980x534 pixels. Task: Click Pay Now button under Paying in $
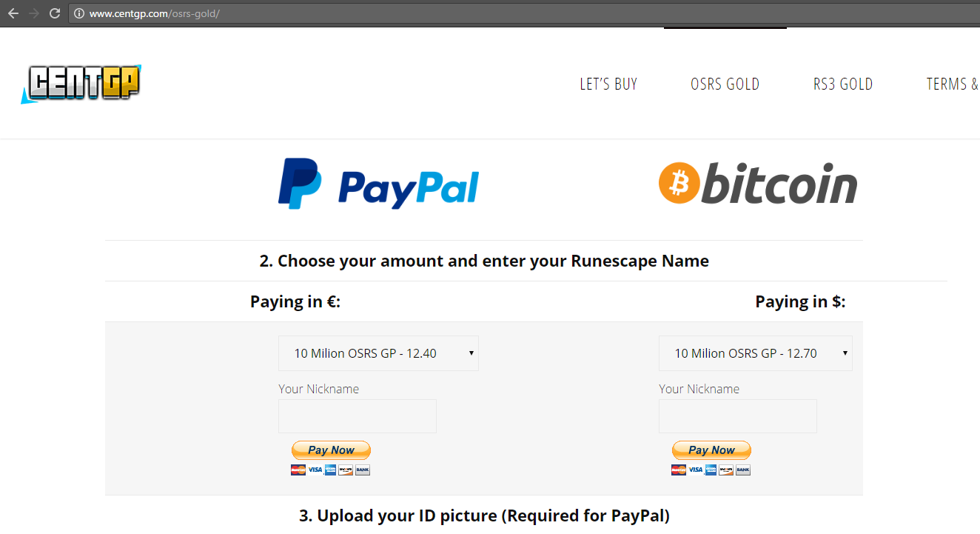711,450
